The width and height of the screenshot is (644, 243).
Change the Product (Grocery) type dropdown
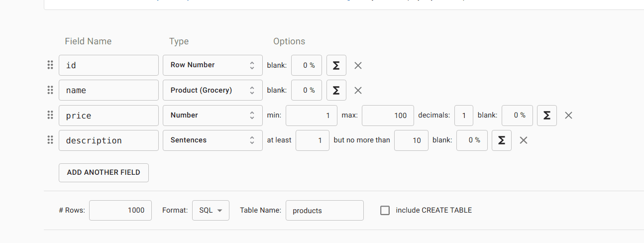213,90
